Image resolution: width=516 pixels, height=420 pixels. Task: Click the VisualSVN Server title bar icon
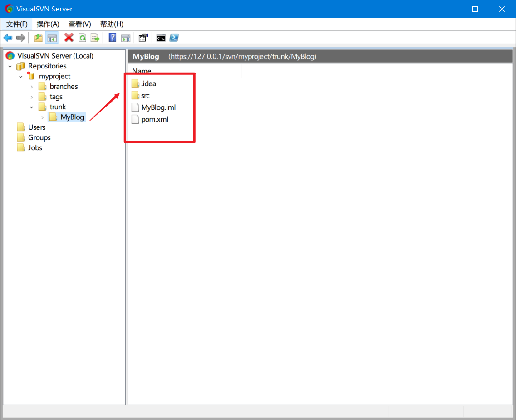(x=9, y=9)
